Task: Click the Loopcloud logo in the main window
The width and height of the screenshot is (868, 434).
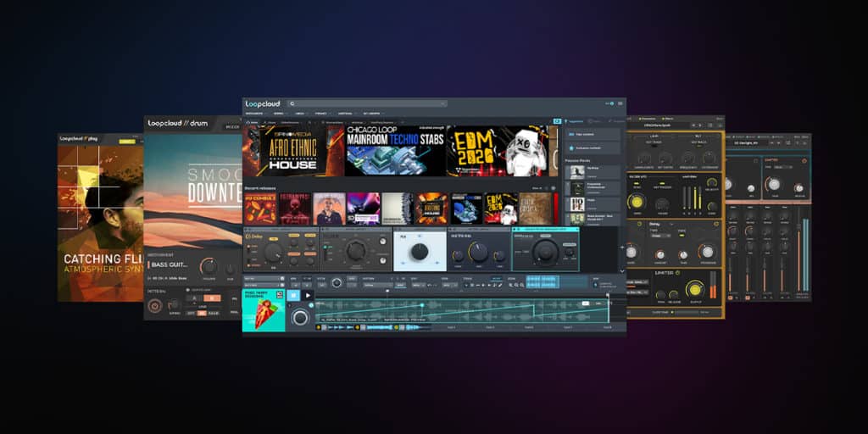Action: click(x=263, y=104)
